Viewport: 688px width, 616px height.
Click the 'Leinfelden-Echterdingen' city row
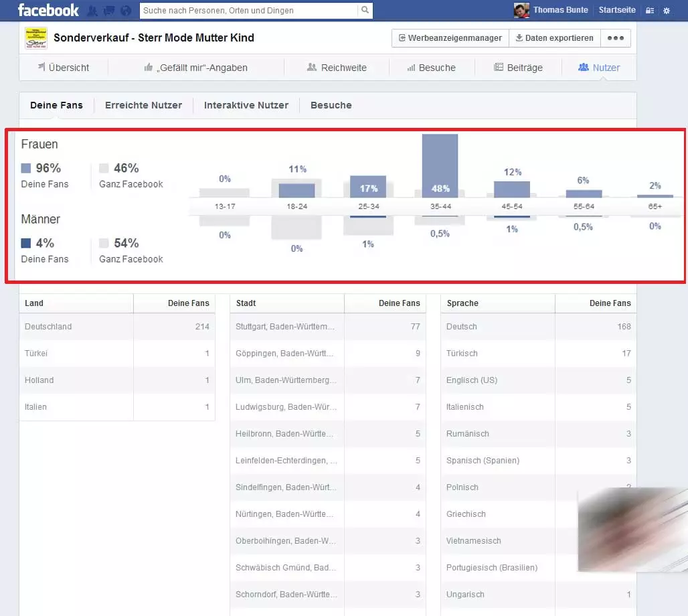tap(328, 461)
